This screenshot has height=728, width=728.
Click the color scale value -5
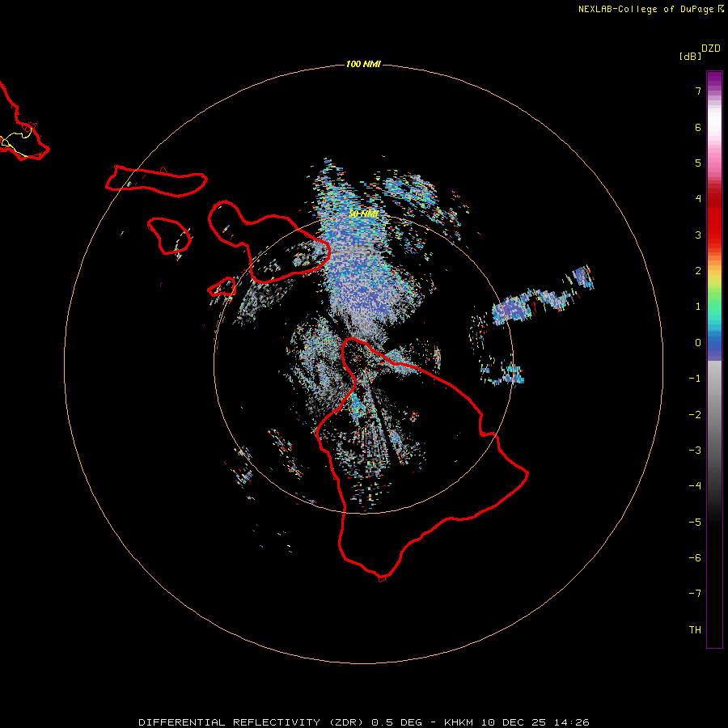click(695, 522)
